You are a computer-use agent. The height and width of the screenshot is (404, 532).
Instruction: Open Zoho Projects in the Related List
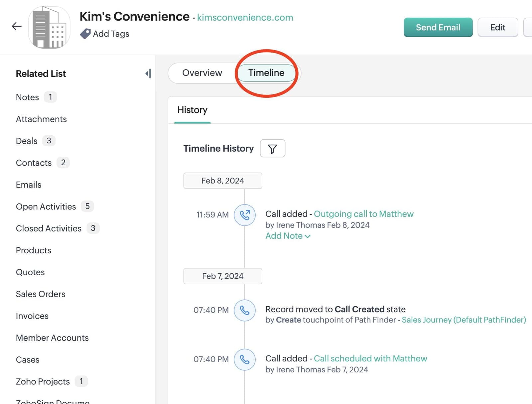pos(43,381)
